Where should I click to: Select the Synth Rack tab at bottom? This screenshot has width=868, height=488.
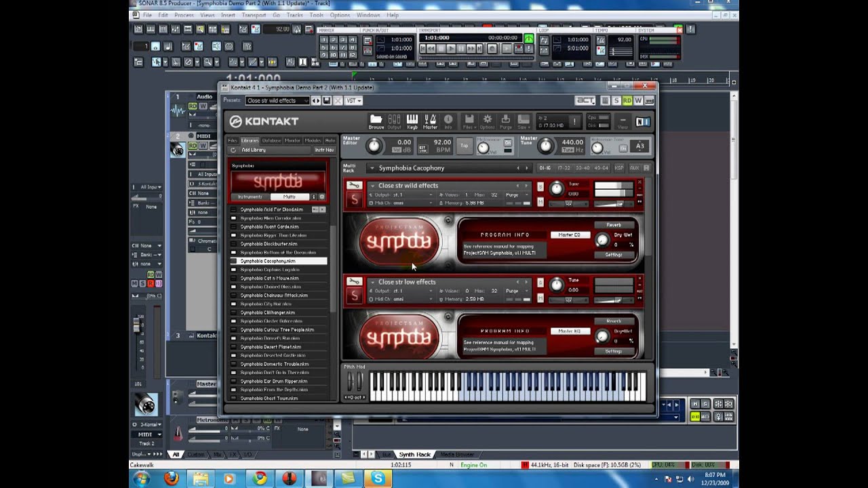(x=414, y=454)
